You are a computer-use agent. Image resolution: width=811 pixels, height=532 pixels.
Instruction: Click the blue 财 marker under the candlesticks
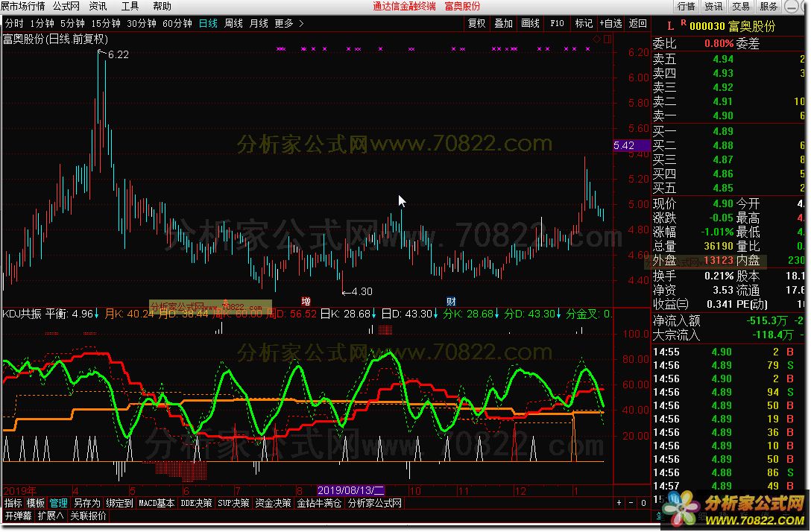tap(451, 302)
